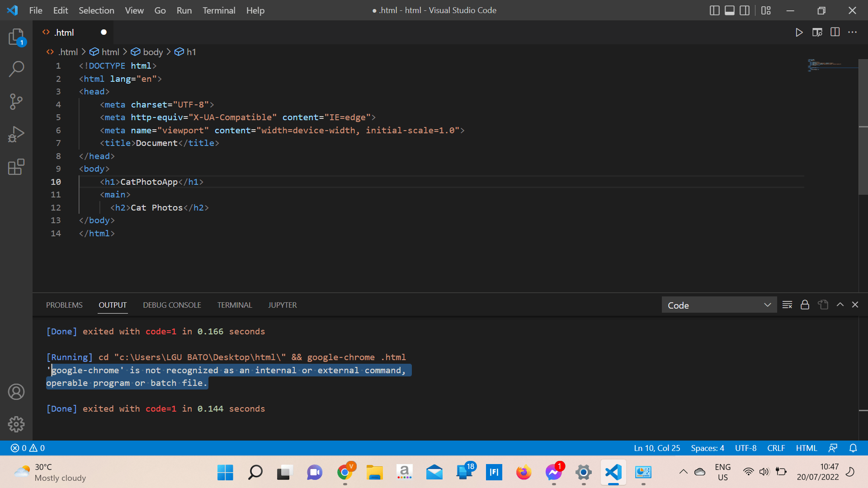
Task: Open the Explorer view in activity bar
Action: 16,37
